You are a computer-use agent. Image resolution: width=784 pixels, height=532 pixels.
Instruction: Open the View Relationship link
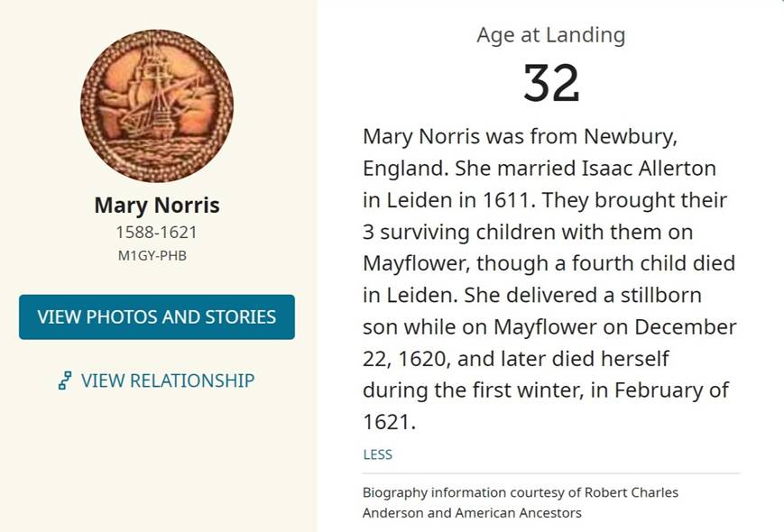167,381
